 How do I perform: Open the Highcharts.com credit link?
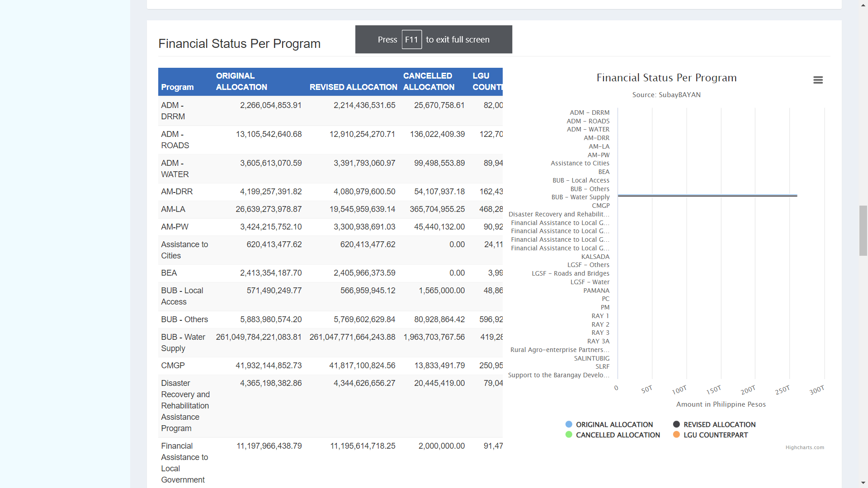click(805, 447)
